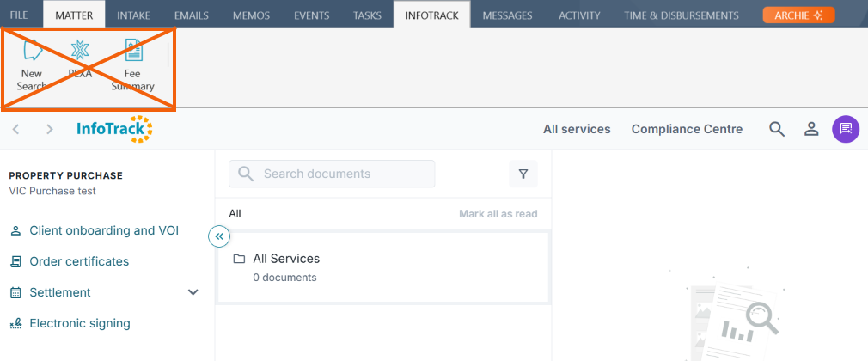
Task: Open the All Services folder
Action: click(384, 267)
